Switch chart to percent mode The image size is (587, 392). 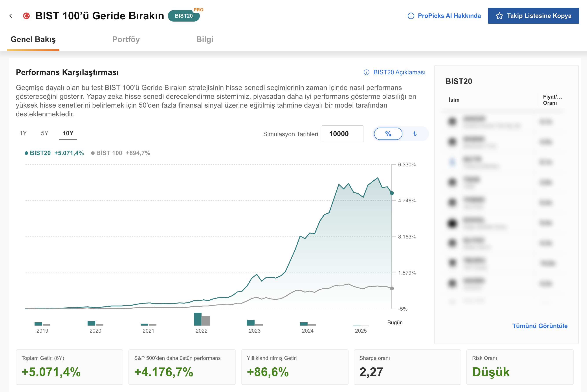[388, 134]
